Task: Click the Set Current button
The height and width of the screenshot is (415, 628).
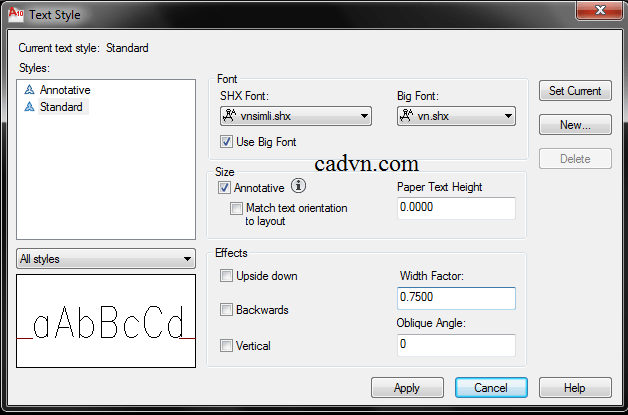Action: (575, 91)
